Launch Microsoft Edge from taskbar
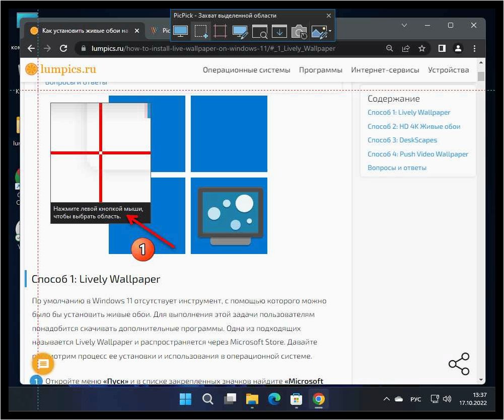Screen dimensions: 504x420 [x=274, y=399]
